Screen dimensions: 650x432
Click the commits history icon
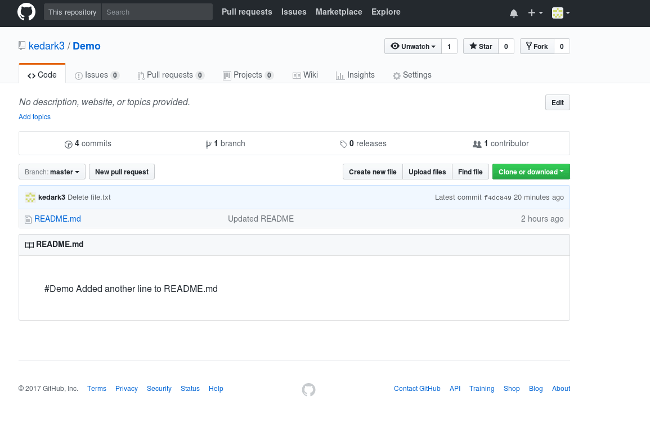68,144
